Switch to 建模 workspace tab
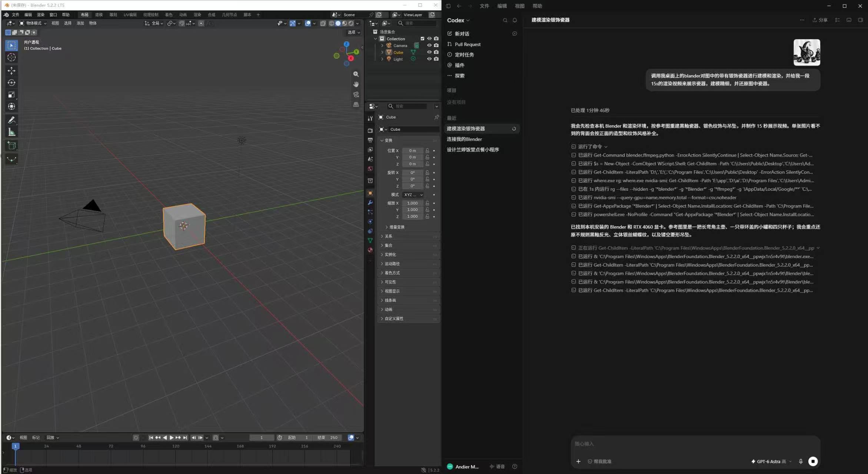The image size is (868, 474). pos(99,15)
